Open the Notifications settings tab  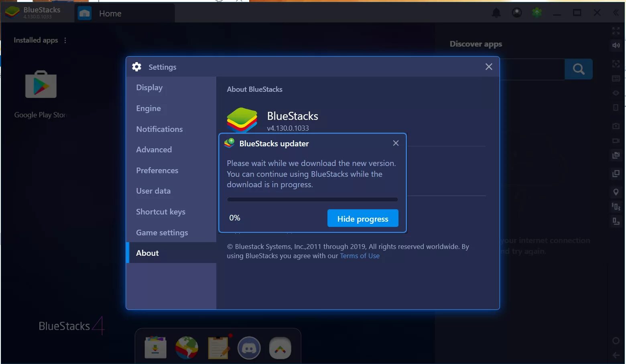coord(171,129)
